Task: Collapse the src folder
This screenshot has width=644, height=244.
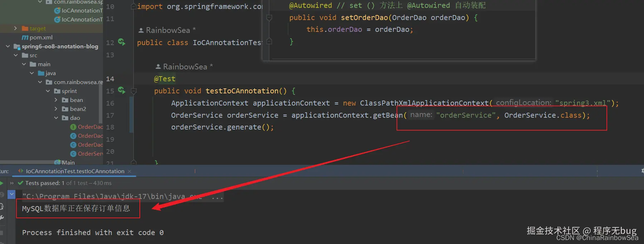Action: coord(16,55)
